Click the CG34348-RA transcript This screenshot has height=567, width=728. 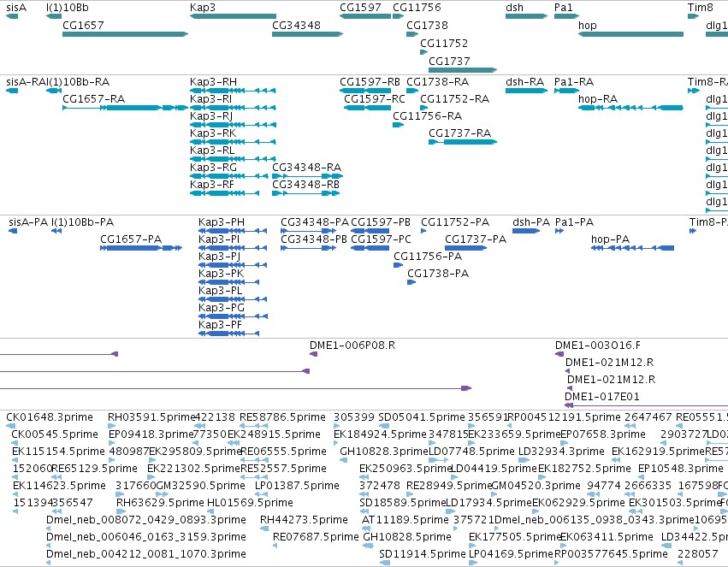click(307, 176)
